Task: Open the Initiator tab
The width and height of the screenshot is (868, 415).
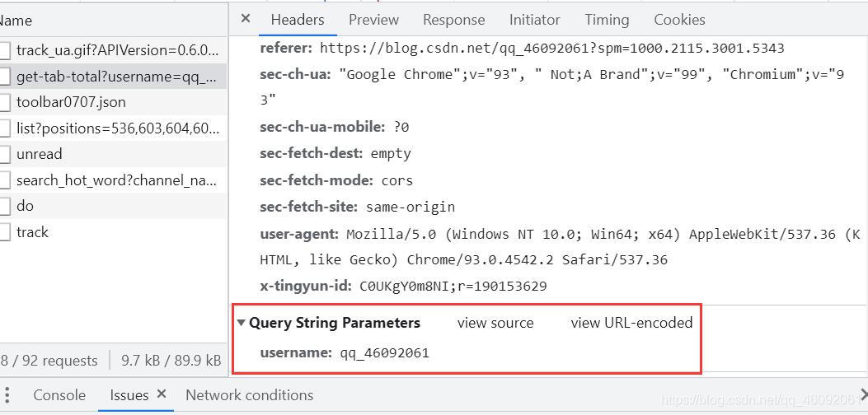Action: pyautogui.click(x=535, y=20)
